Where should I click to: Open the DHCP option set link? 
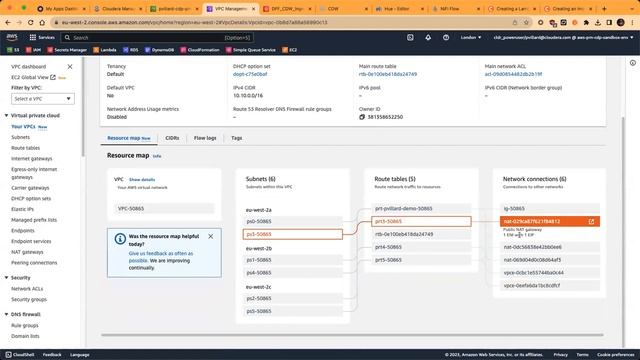[x=250, y=74]
